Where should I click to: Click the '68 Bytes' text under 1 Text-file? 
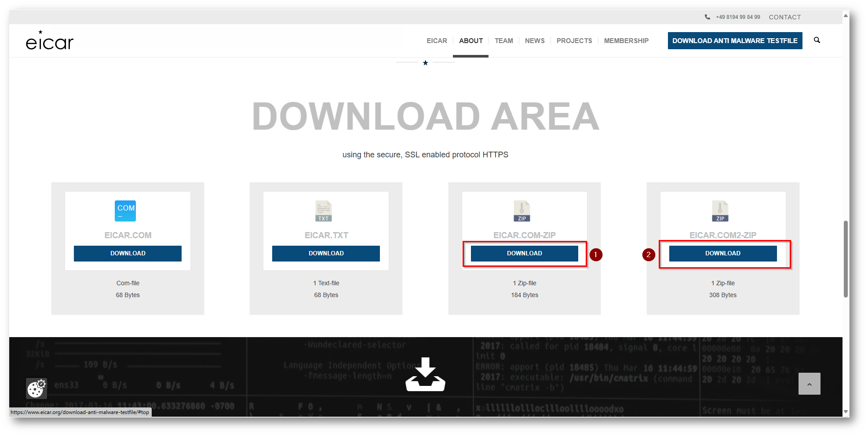click(326, 295)
